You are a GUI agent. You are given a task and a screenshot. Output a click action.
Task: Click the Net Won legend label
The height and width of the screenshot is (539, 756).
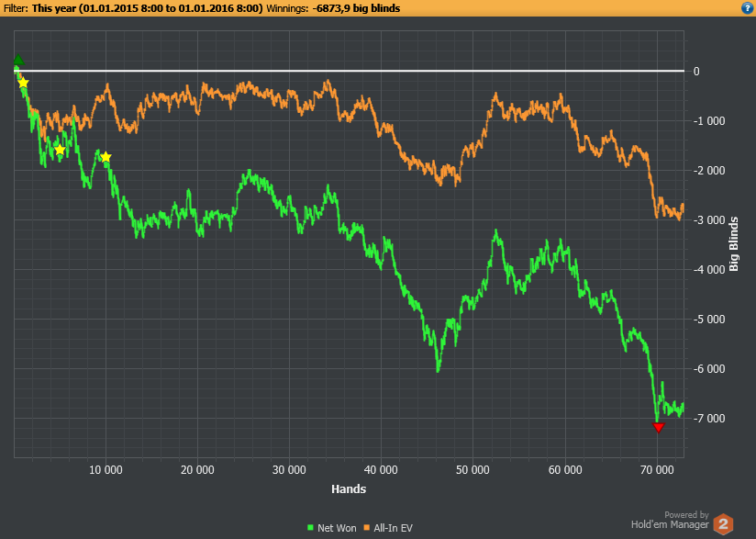(337, 528)
